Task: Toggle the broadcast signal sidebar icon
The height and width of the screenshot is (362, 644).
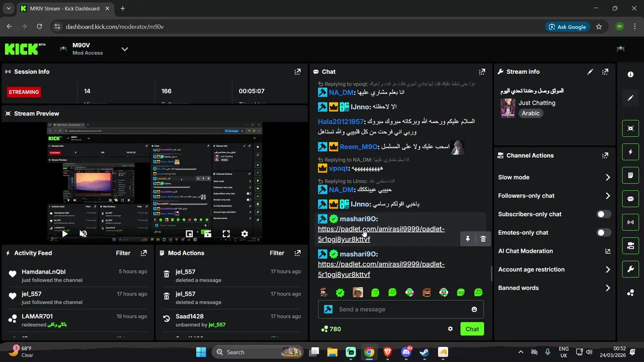Action: point(630,222)
